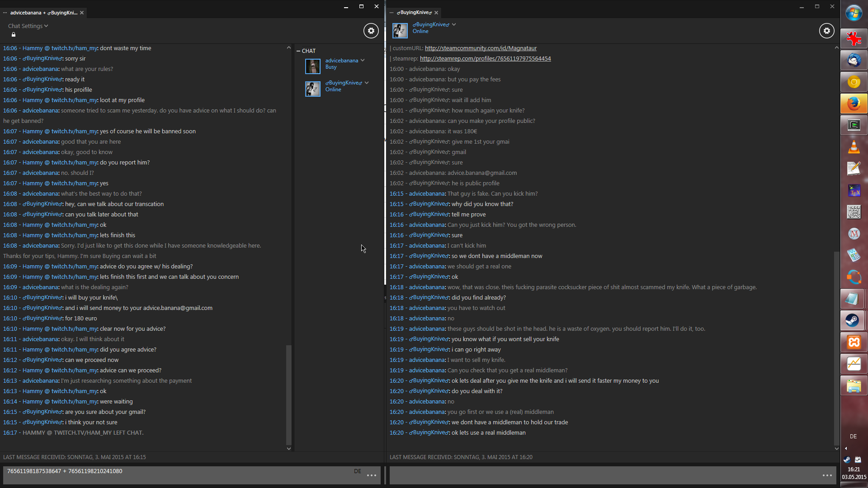Open right chat window settings gear
This screenshot has height=488, width=868.
click(x=826, y=31)
